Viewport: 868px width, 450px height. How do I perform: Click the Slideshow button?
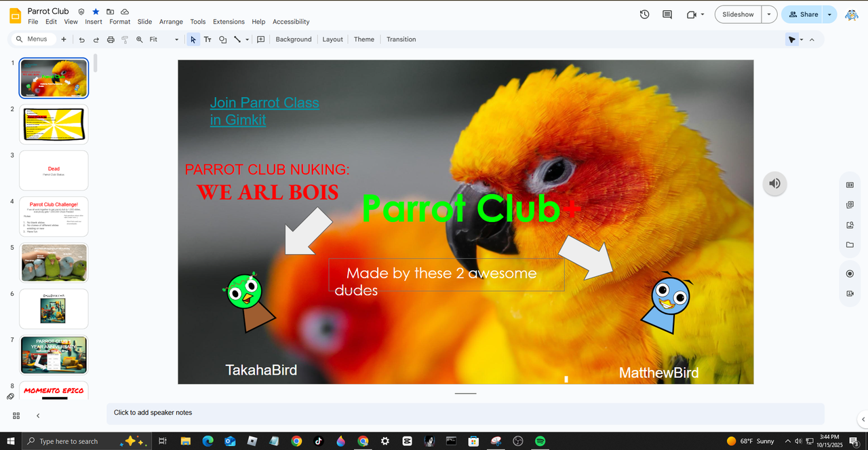(738, 14)
